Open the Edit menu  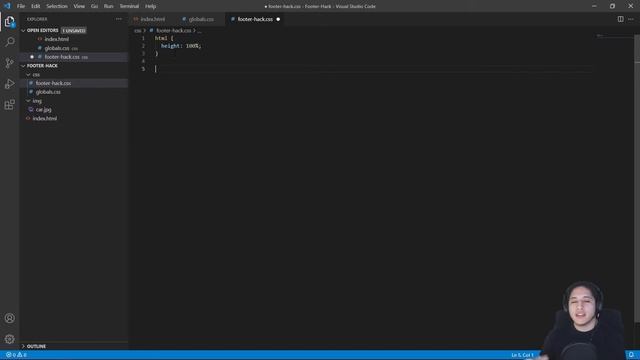coord(36,6)
